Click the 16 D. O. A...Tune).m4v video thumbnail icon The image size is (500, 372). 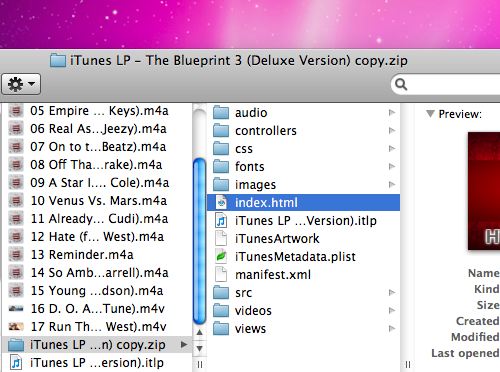[x=16, y=309]
